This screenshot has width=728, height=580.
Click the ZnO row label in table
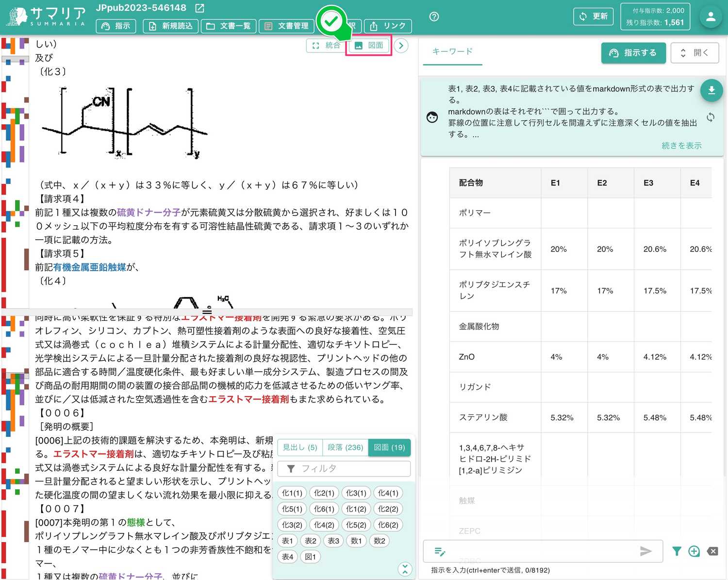(x=467, y=357)
